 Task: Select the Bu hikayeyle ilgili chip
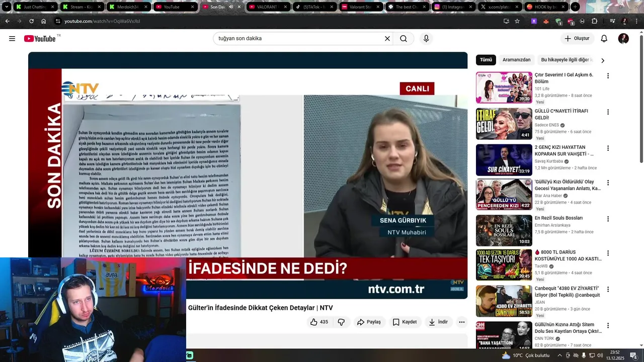pos(567,60)
